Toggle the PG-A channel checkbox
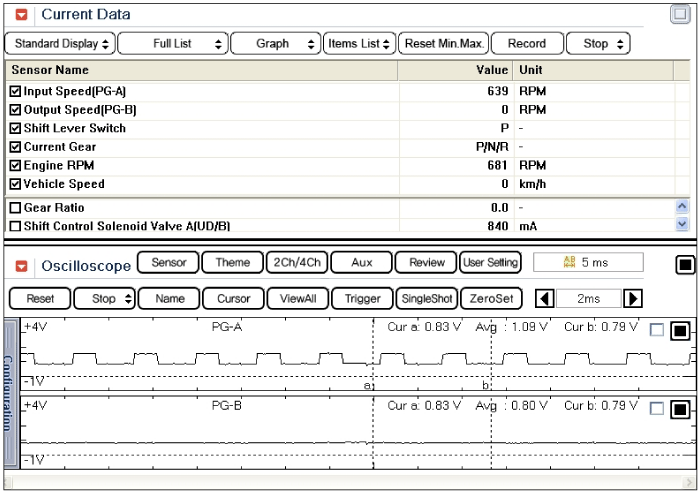Screen dimensions: 700x493 657,330
